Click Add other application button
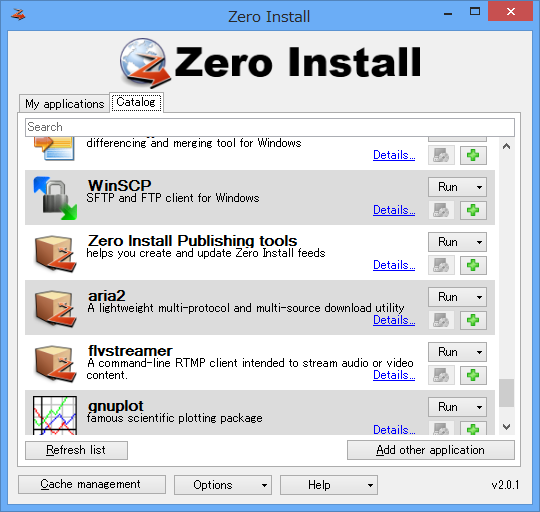 tap(430, 450)
